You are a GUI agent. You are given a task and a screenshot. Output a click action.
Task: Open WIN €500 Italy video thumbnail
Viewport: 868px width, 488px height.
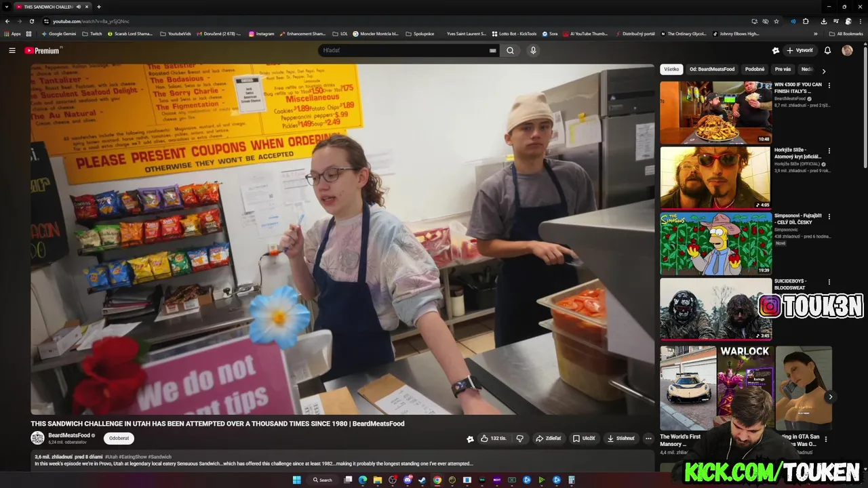(715, 113)
